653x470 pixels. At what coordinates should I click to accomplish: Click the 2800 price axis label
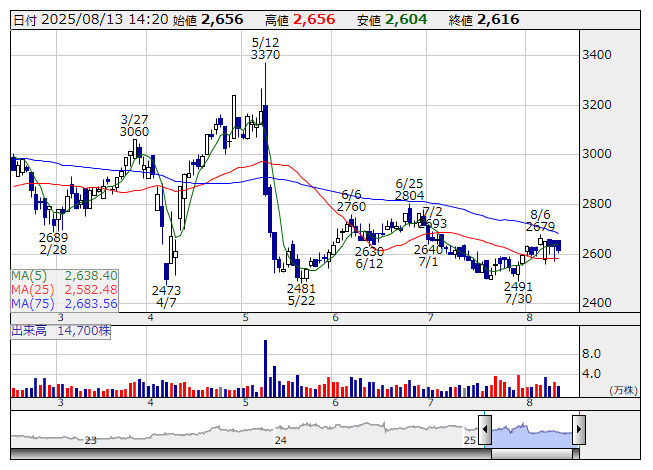[x=597, y=204]
